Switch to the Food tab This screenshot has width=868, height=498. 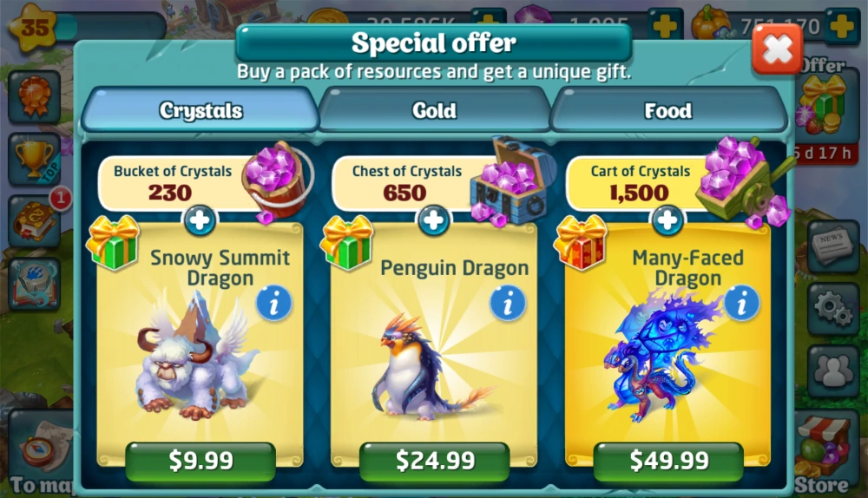[x=668, y=110]
